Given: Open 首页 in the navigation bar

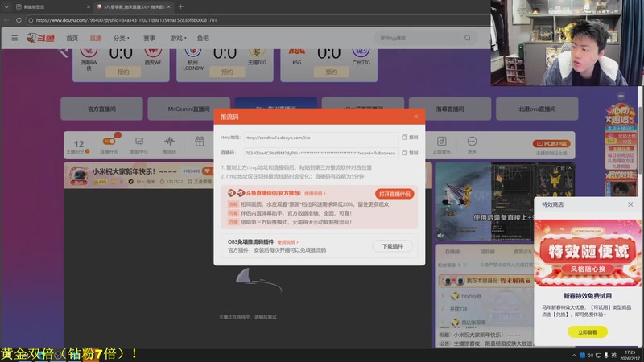Looking at the screenshot, I should (72, 38).
